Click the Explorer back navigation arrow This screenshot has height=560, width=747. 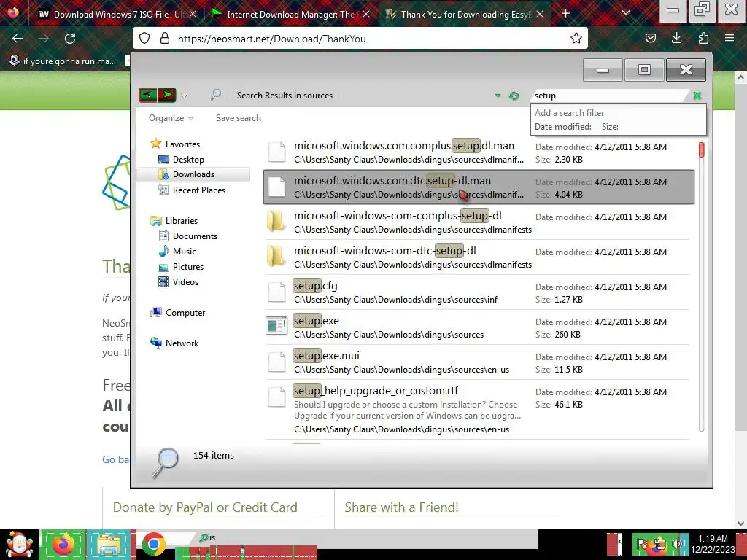click(x=148, y=95)
